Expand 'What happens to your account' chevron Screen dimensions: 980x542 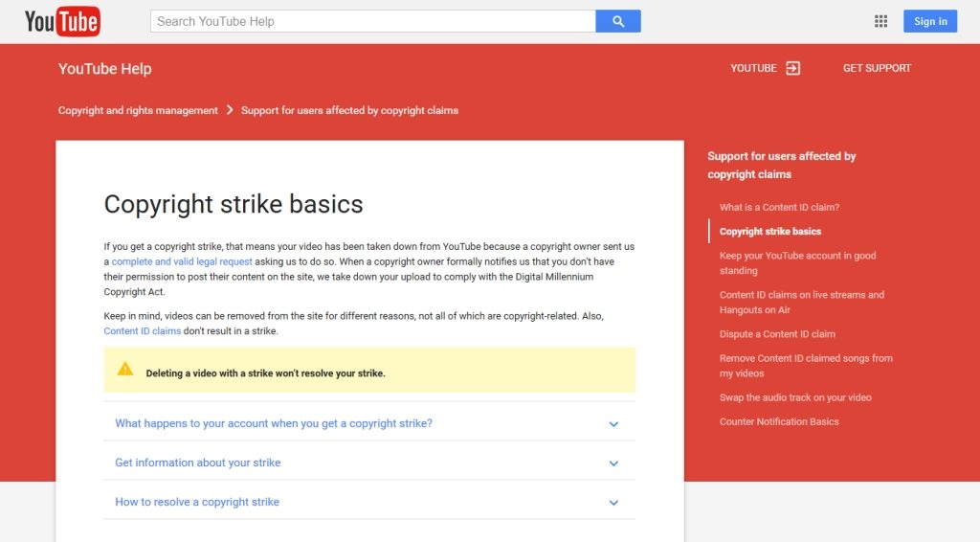pyautogui.click(x=613, y=424)
